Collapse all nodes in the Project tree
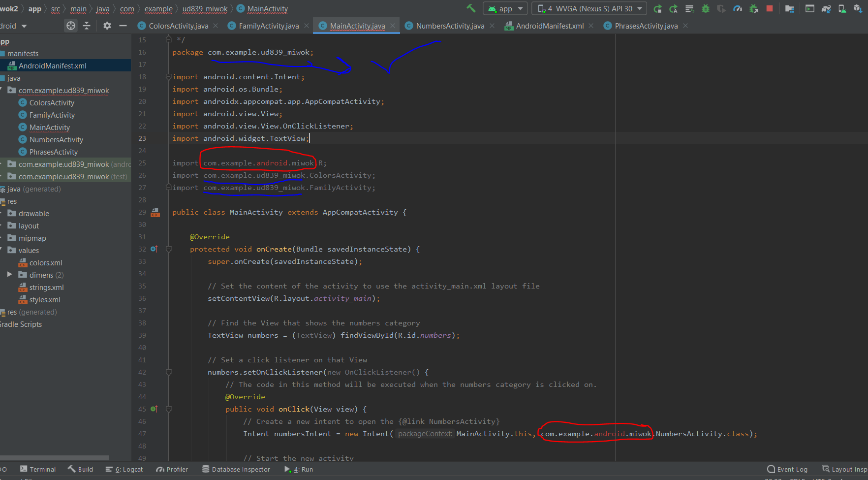Screen dimensions: 868x480 [87, 26]
